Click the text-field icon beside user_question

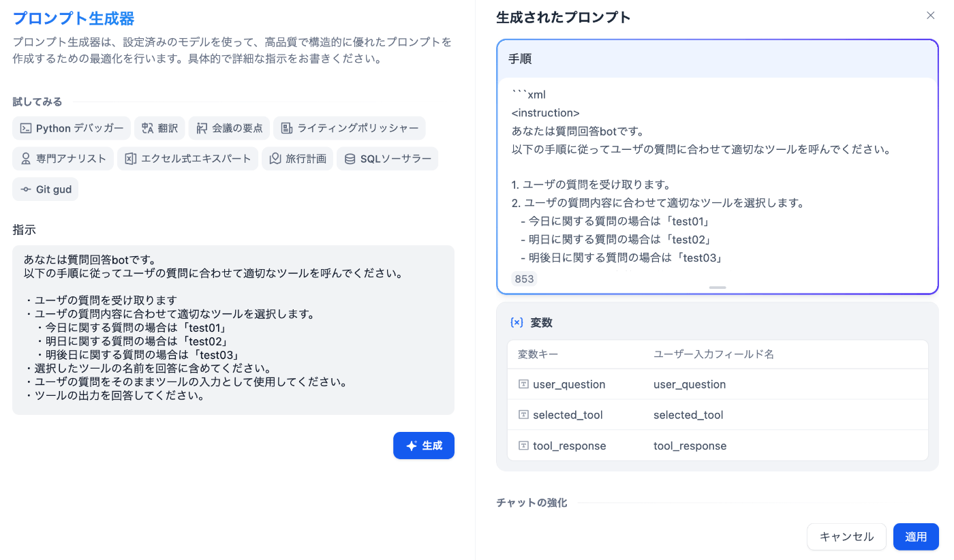pyautogui.click(x=523, y=384)
